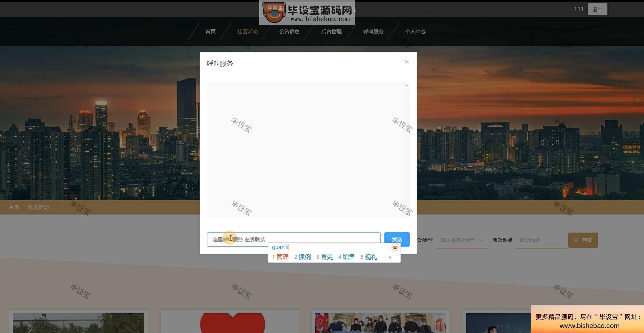This screenshot has height=333, width=644.
Task: Open the masked group photo thumbnail
Action: tap(381, 323)
